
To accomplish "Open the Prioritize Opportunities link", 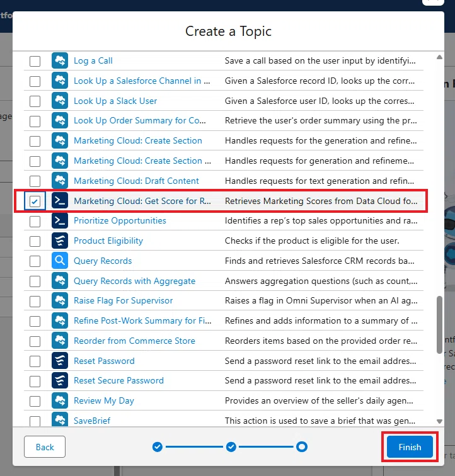I will (x=120, y=221).
